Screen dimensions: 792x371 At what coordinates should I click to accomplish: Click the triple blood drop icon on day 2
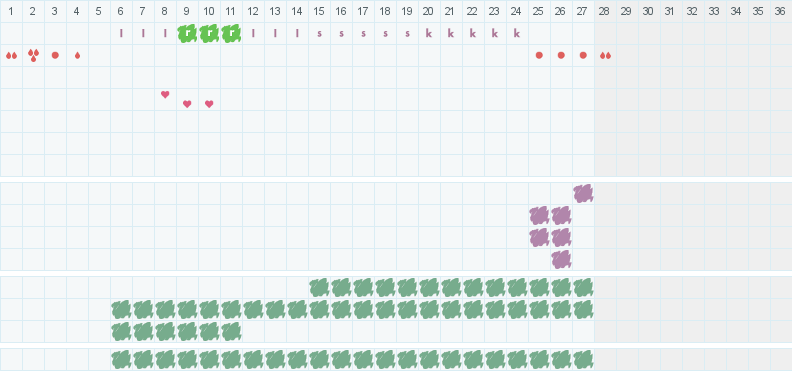(x=33, y=56)
